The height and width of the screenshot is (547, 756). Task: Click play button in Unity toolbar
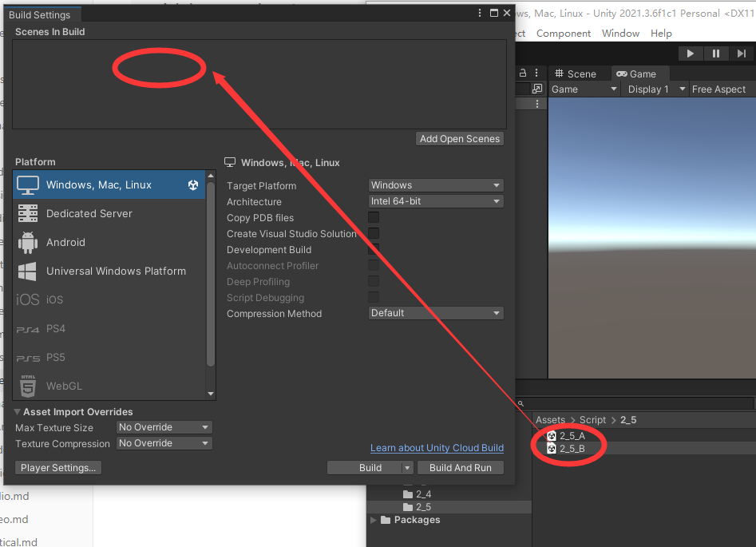[690, 54]
